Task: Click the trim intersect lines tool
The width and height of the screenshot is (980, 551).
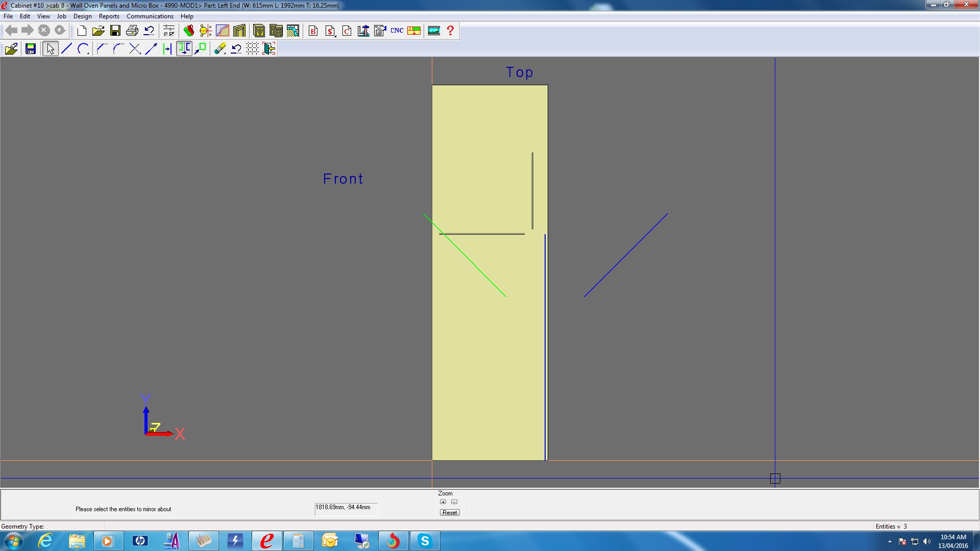Action: [x=135, y=48]
